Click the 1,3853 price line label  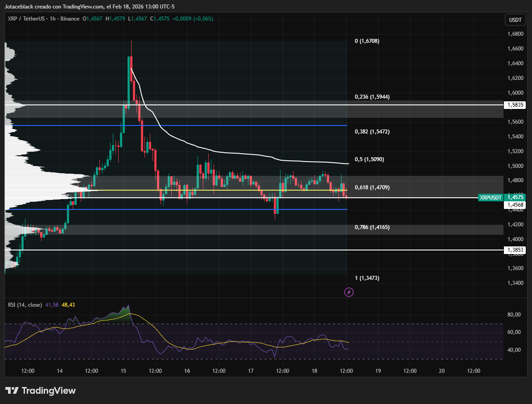[515, 250]
